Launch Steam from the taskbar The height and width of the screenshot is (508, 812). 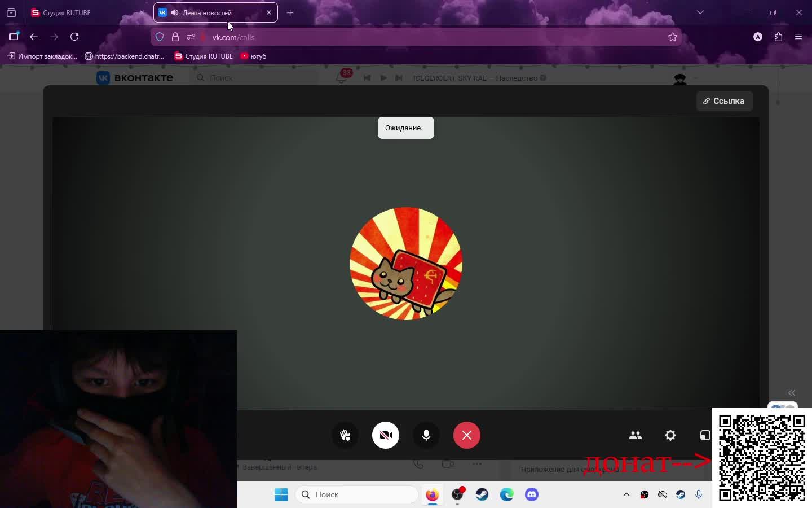[x=482, y=494]
